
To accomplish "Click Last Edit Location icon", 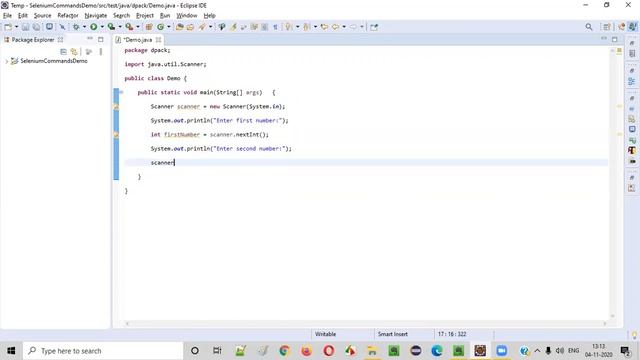I will (324, 27).
